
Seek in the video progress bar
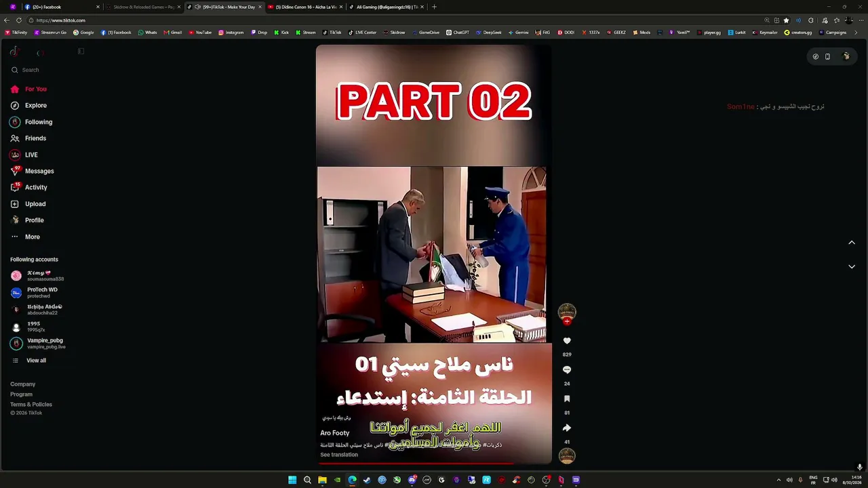[433, 464]
